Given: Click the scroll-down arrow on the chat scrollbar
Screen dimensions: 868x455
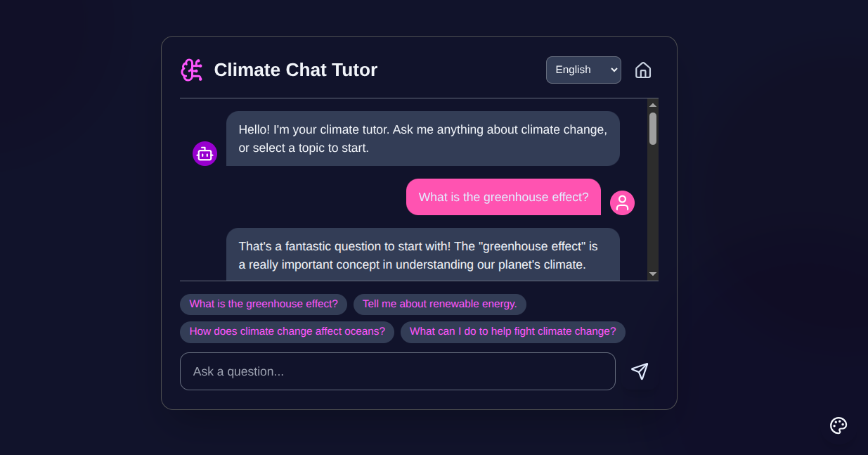Looking at the screenshot, I should (652, 273).
